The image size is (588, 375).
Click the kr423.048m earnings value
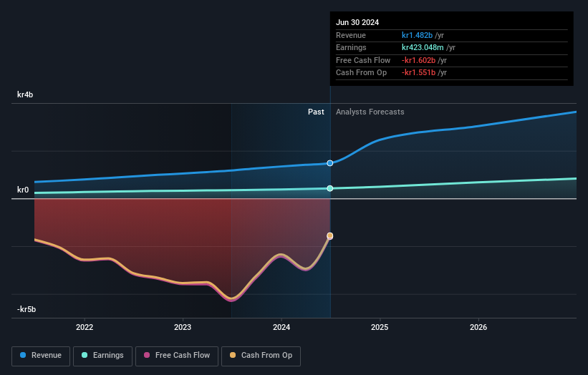click(423, 47)
